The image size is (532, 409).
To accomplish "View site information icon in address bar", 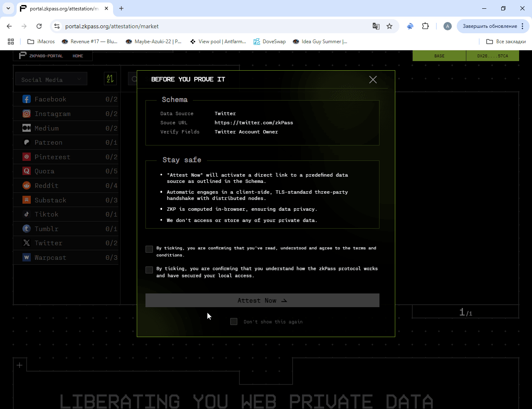I will tap(57, 26).
